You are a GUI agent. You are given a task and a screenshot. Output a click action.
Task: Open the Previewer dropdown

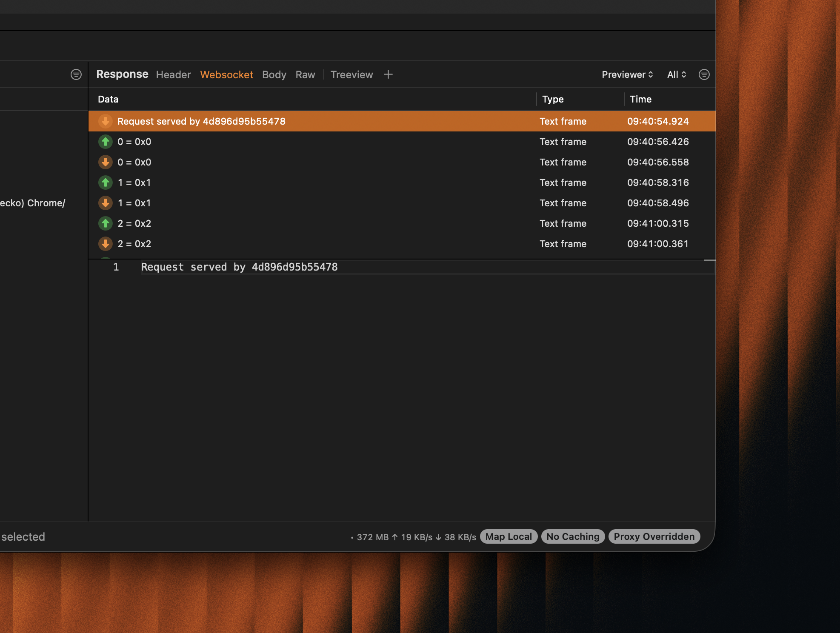[627, 74]
